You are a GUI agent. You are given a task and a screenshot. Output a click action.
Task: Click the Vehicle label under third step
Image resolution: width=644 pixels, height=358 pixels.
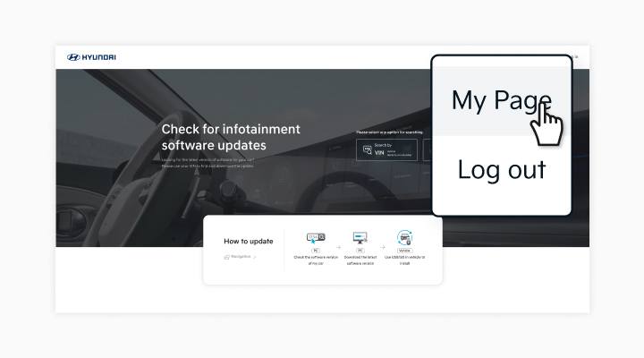[404, 251]
